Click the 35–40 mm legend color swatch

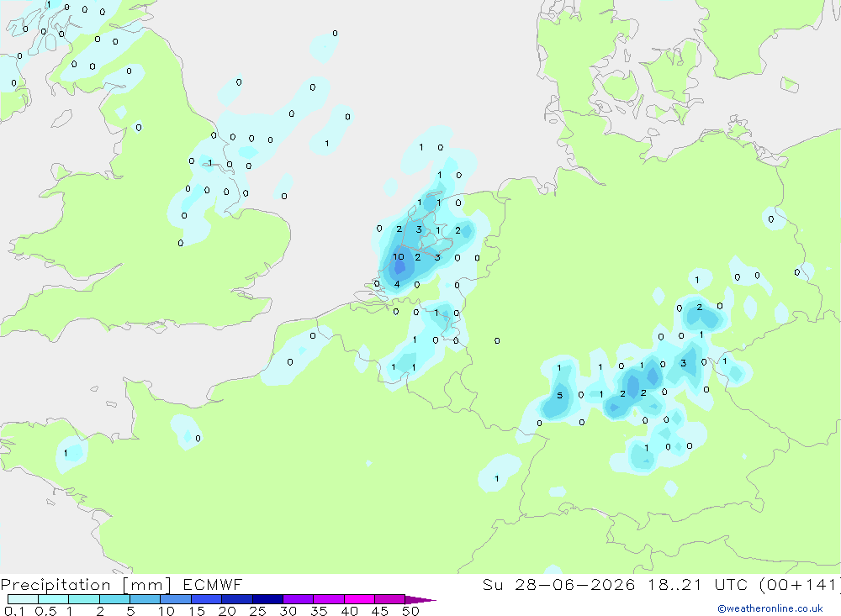click(x=329, y=599)
